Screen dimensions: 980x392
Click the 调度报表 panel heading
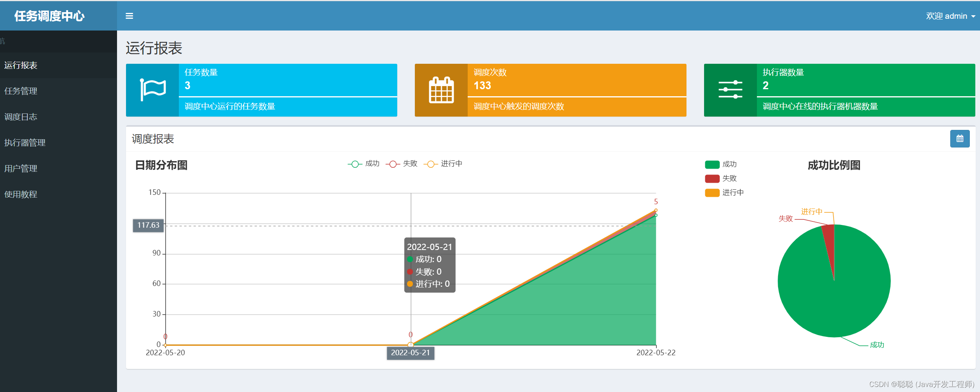[153, 139]
